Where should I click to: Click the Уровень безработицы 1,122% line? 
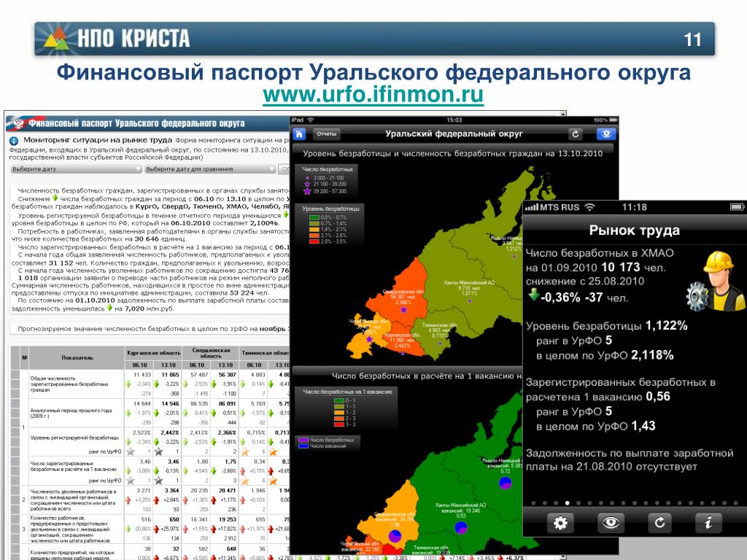[606, 326]
